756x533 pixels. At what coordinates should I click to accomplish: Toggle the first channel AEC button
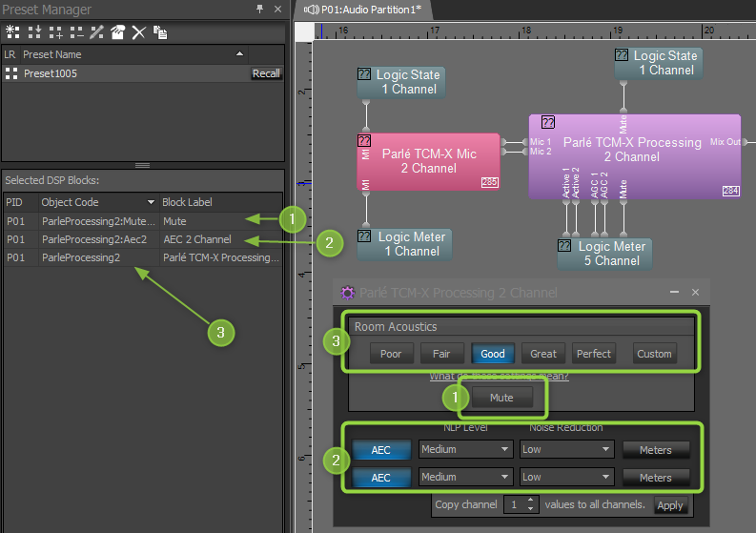[380, 449]
